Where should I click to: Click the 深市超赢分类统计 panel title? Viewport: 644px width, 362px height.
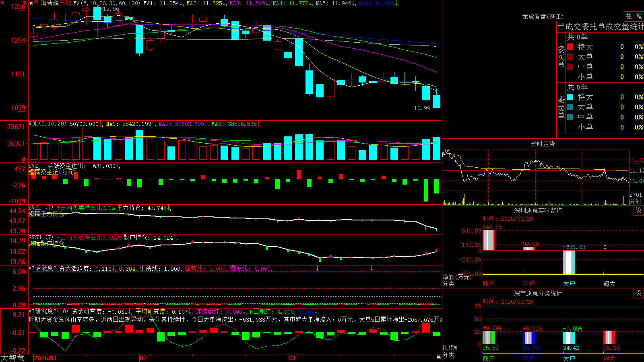(538, 293)
